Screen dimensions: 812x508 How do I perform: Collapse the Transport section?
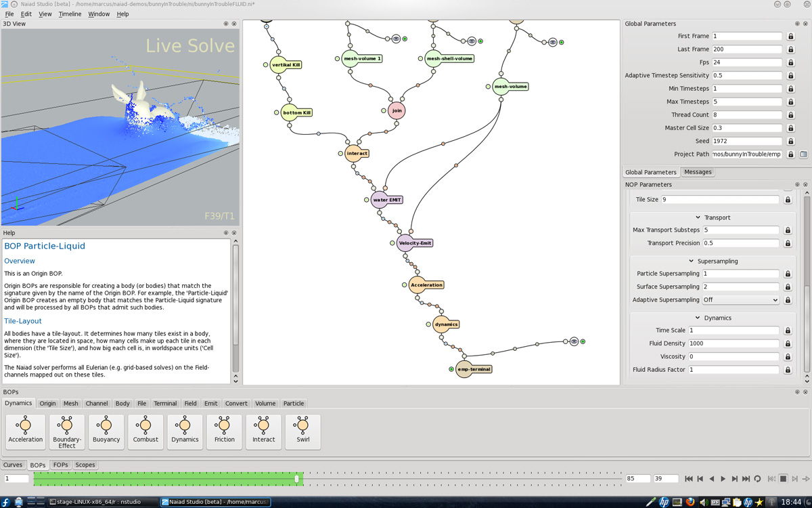tap(698, 217)
